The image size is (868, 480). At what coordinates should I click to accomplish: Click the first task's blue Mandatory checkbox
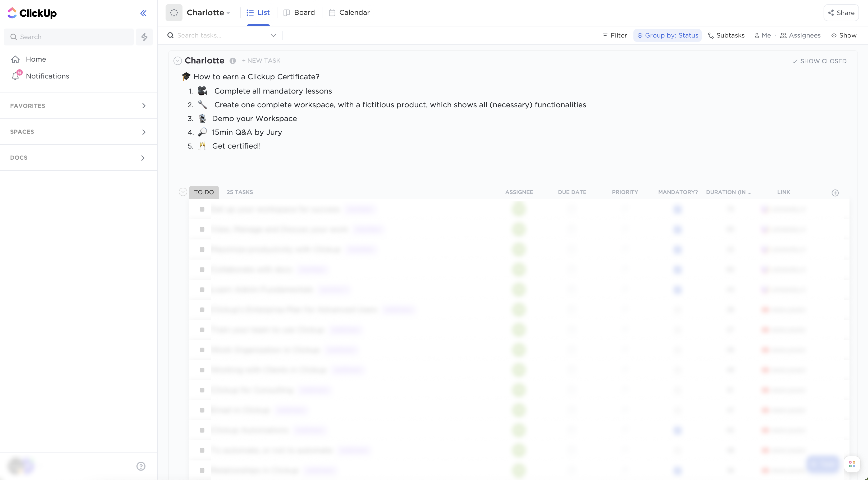(x=677, y=209)
